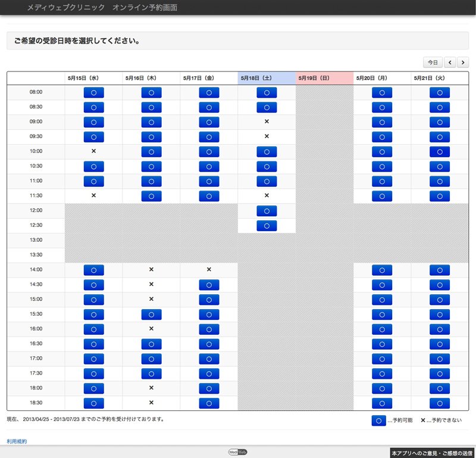Book 11:00 on 5月18日（土）
Screen dimensions: 476x458
point(267,182)
